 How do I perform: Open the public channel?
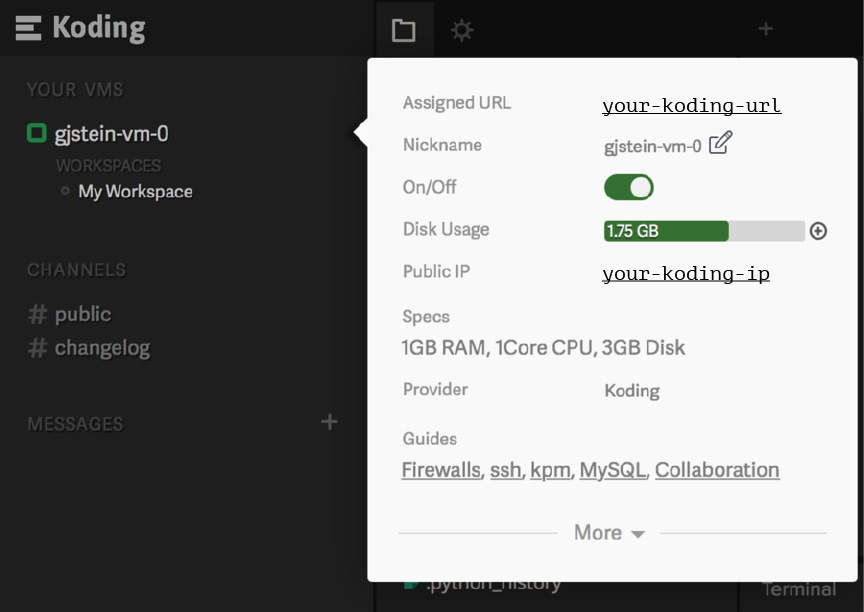[83, 314]
